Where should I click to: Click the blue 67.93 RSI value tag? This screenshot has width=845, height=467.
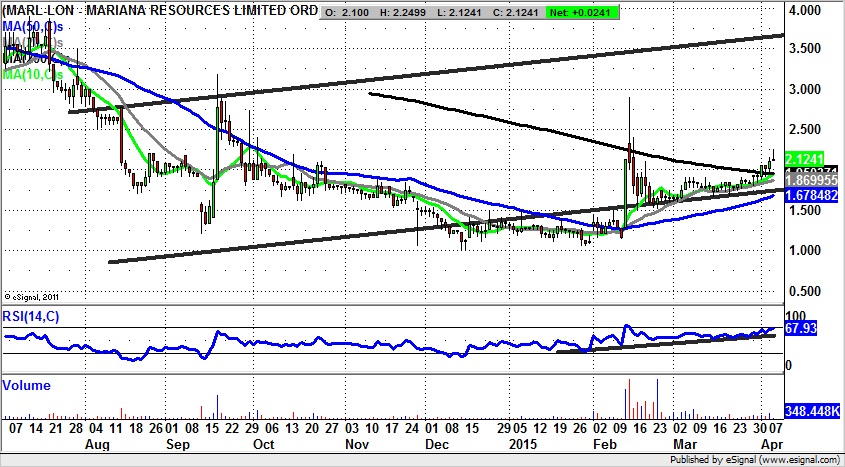[x=805, y=327]
